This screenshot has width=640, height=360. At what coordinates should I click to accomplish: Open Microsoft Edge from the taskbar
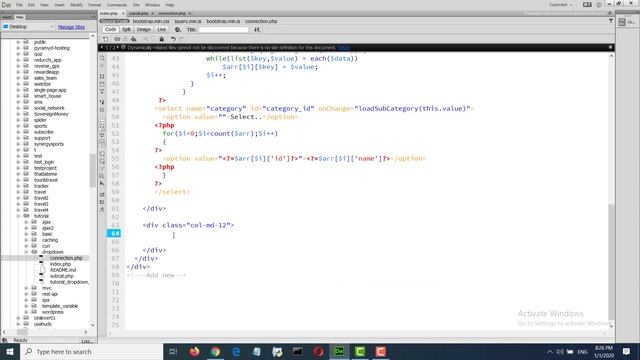click(x=236, y=351)
